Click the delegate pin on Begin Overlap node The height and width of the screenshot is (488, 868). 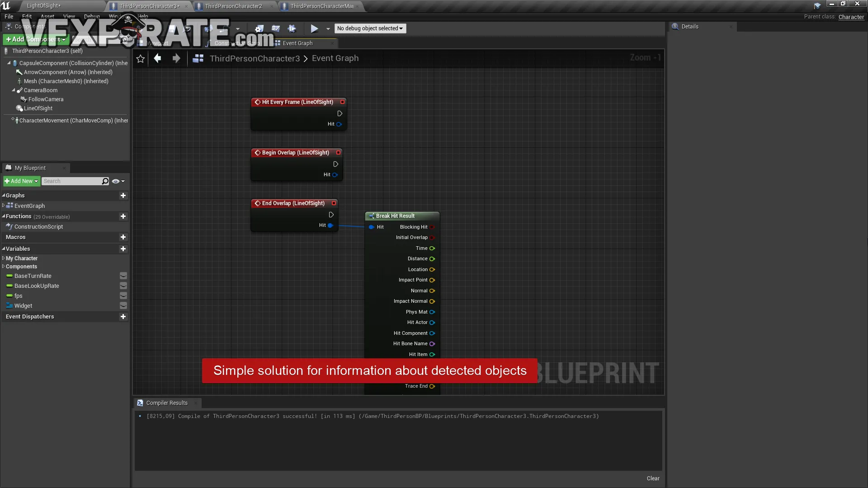coord(338,153)
